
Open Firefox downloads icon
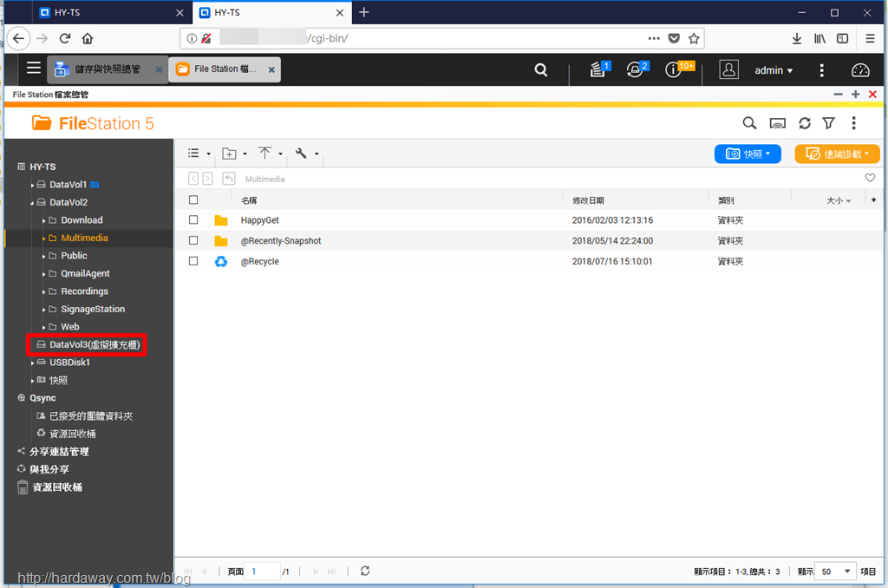(x=796, y=38)
